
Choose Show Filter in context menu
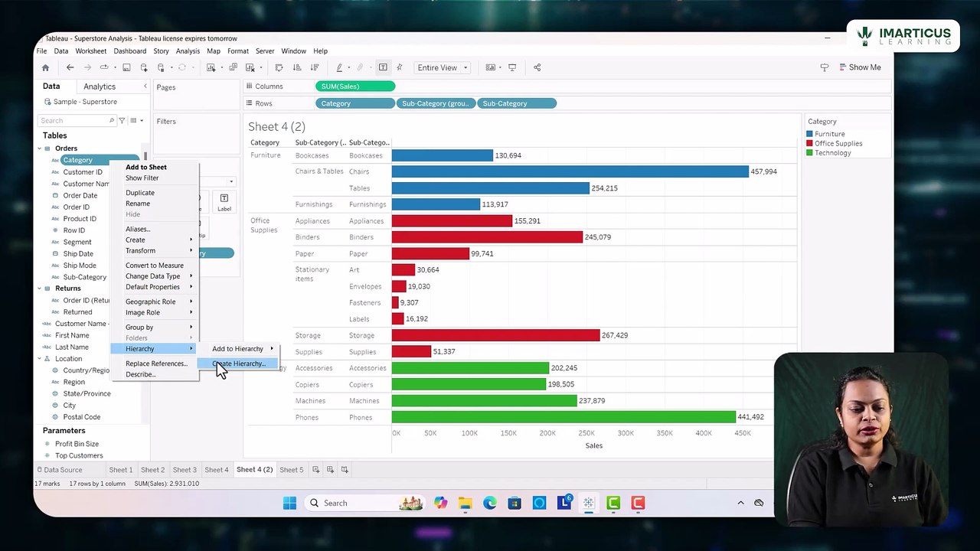pos(142,178)
